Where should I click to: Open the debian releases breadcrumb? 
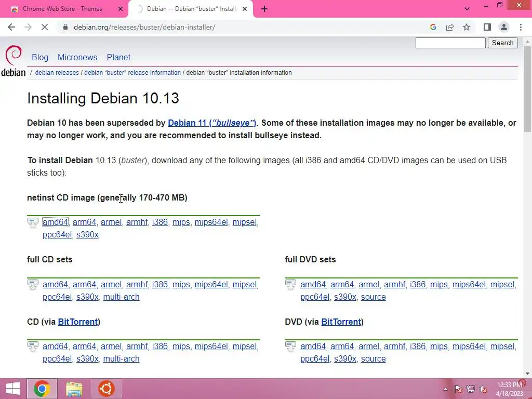click(57, 73)
